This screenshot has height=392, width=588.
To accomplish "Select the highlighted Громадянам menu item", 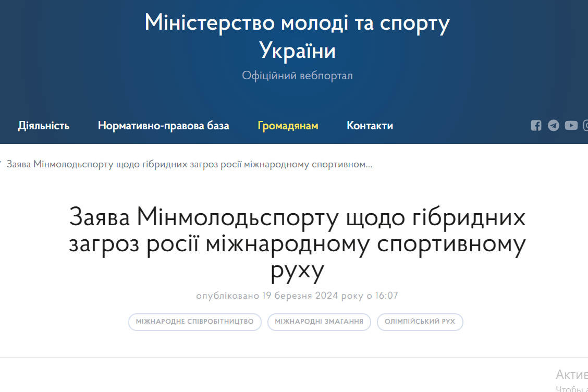I will [x=288, y=126].
